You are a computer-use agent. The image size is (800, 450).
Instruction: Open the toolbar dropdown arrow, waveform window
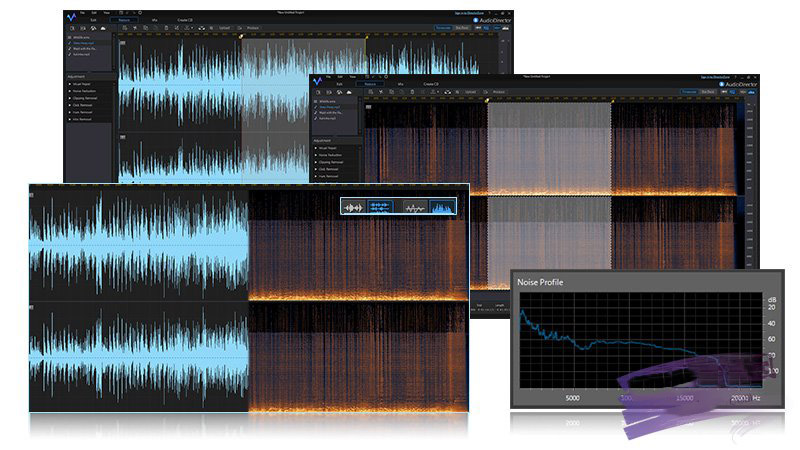coord(192,28)
